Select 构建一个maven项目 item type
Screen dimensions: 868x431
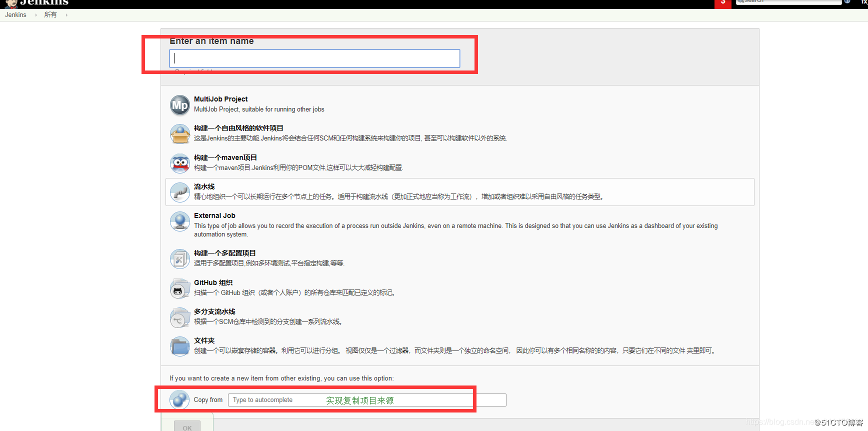pos(225,157)
